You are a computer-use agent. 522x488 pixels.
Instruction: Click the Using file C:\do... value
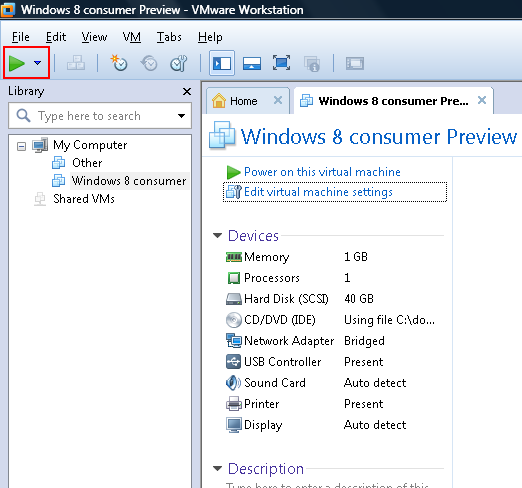(x=389, y=320)
